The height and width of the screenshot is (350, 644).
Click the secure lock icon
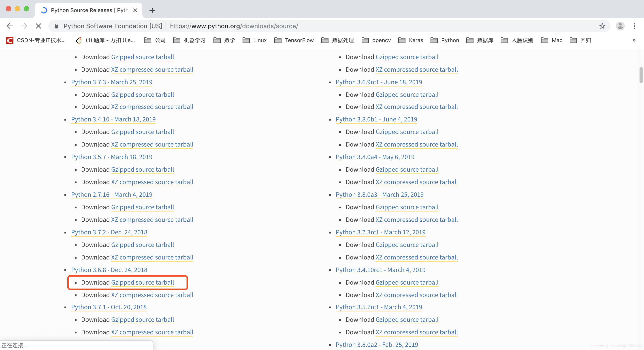[56, 26]
